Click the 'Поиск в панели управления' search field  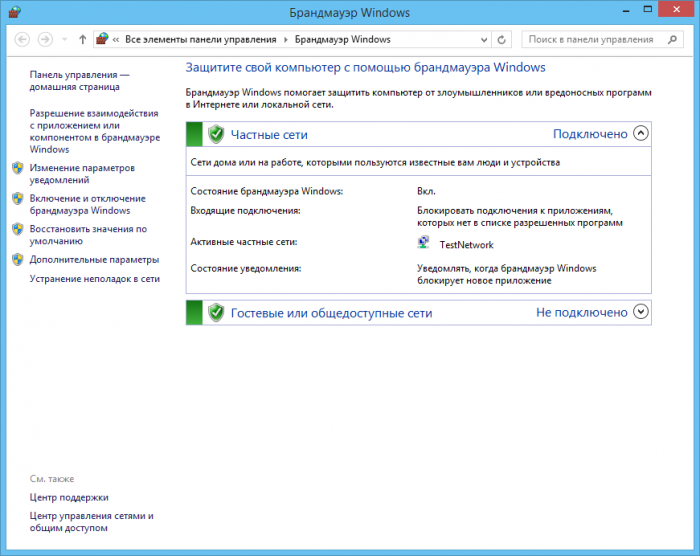(x=602, y=40)
